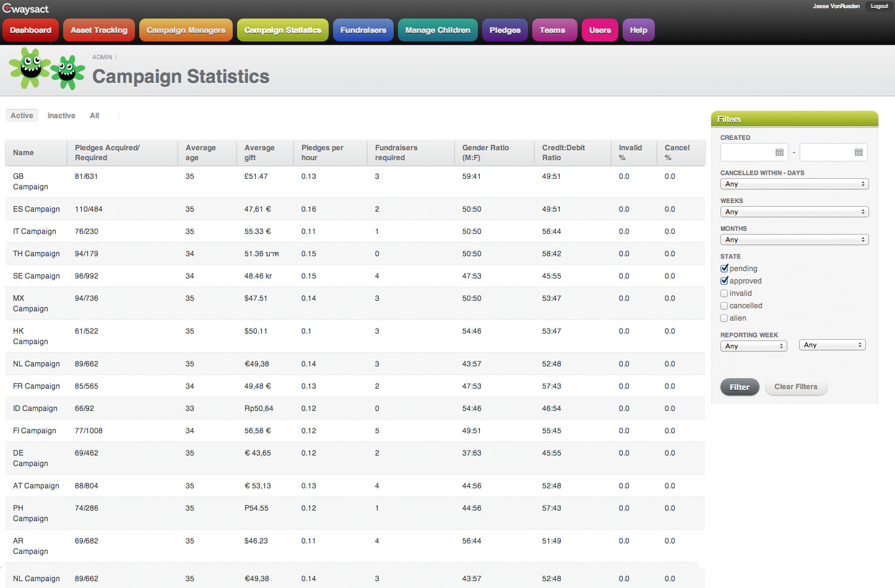
Task: Toggle the alien state checkbox
Action: (x=724, y=318)
